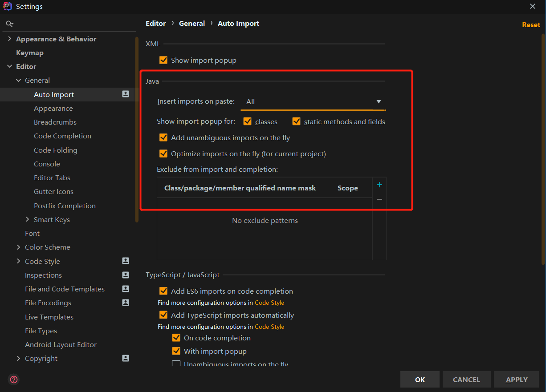The height and width of the screenshot is (392, 546).
Task: Click Editor in the breadcrumb path
Action: pos(155,23)
